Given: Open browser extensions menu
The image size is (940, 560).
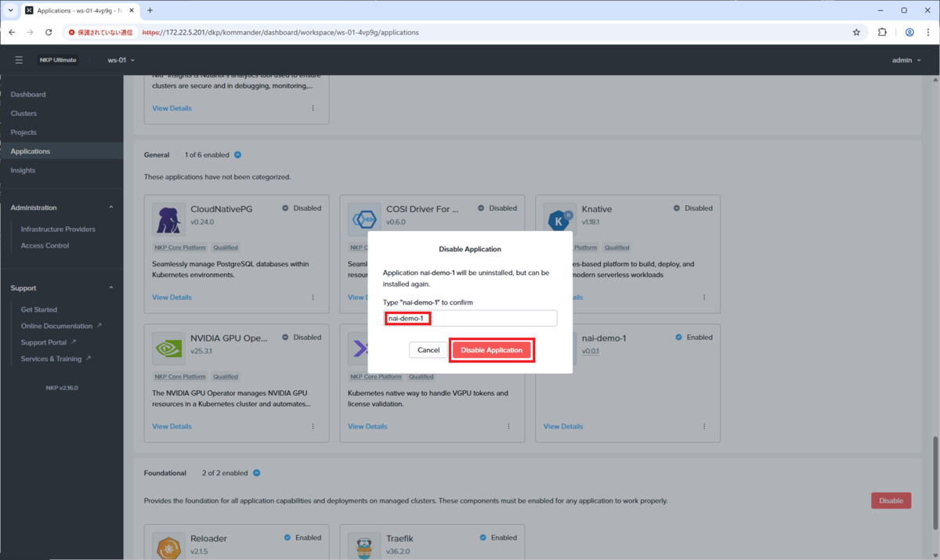Looking at the screenshot, I should tap(882, 32).
